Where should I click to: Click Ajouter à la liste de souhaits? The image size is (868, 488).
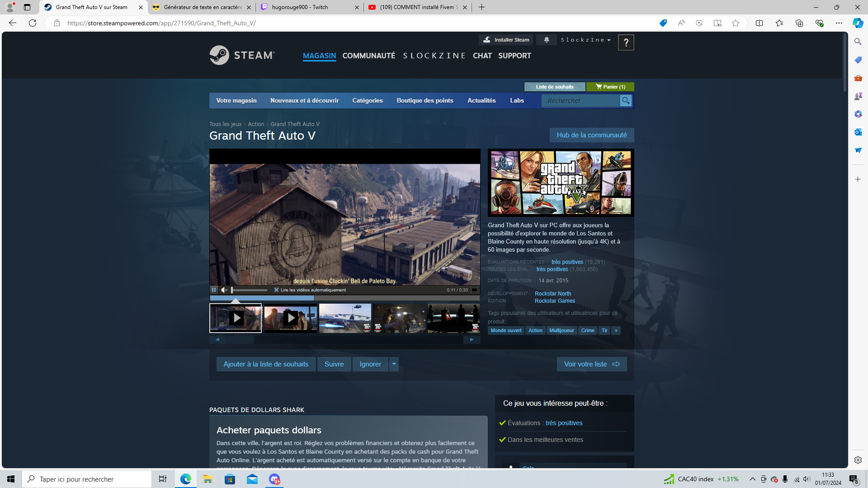point(266,364)
